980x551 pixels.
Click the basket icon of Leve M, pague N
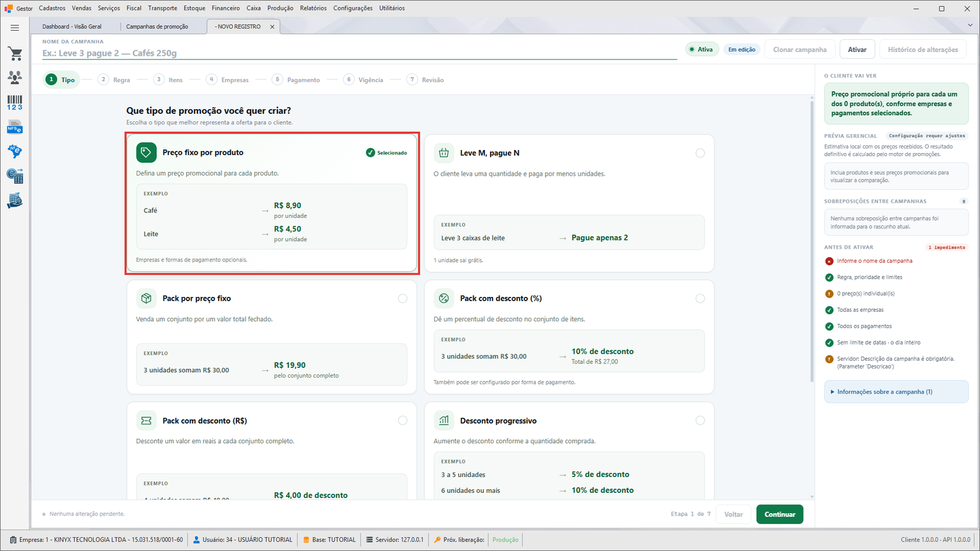tap(444, 153)
